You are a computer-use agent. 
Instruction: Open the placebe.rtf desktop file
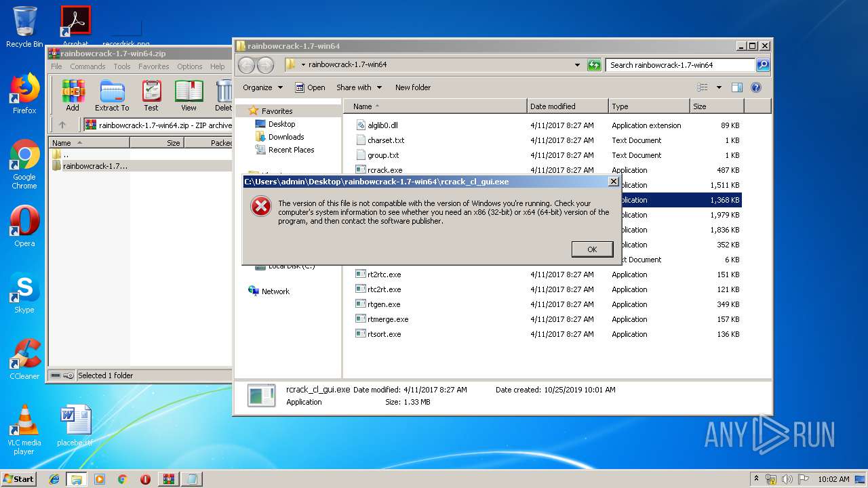pyautogui.click(x=75, y=426)
